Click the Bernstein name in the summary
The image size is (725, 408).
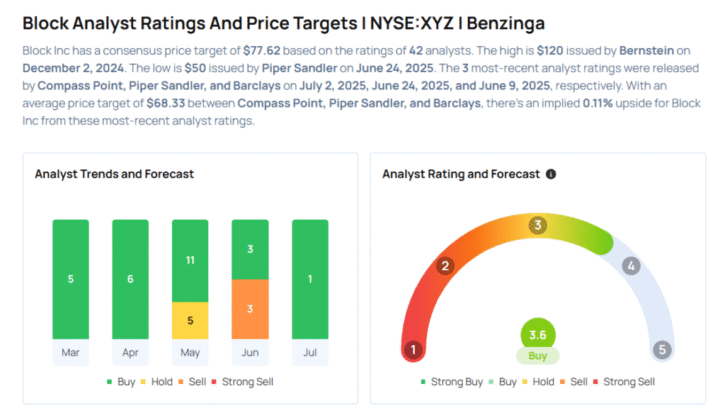[584, 50]
